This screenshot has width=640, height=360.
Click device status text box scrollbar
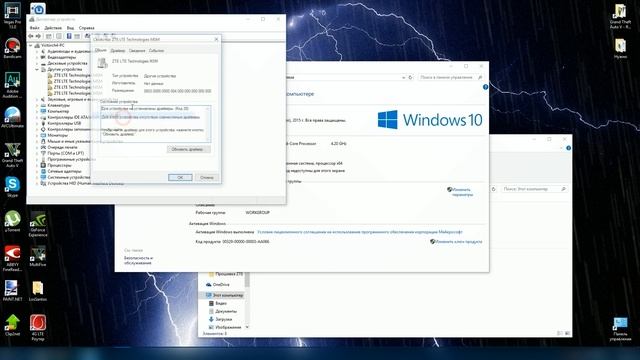pyautogui.click(x=209, y=124)
